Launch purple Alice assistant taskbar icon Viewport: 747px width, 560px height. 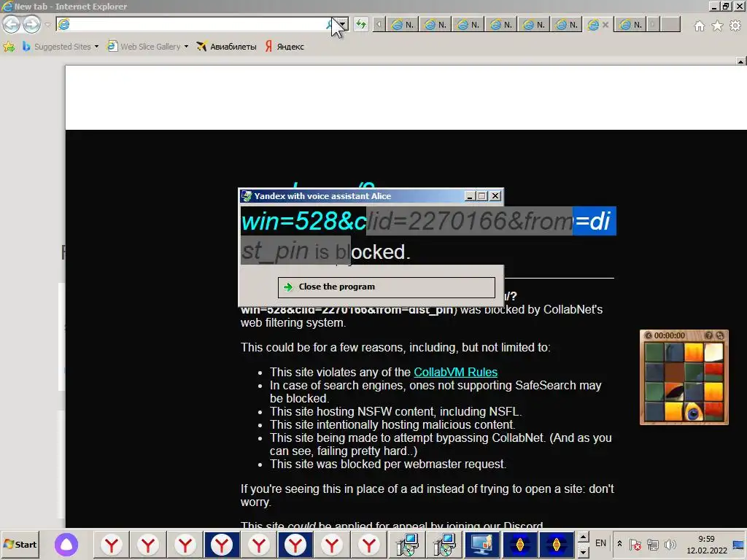66,545
